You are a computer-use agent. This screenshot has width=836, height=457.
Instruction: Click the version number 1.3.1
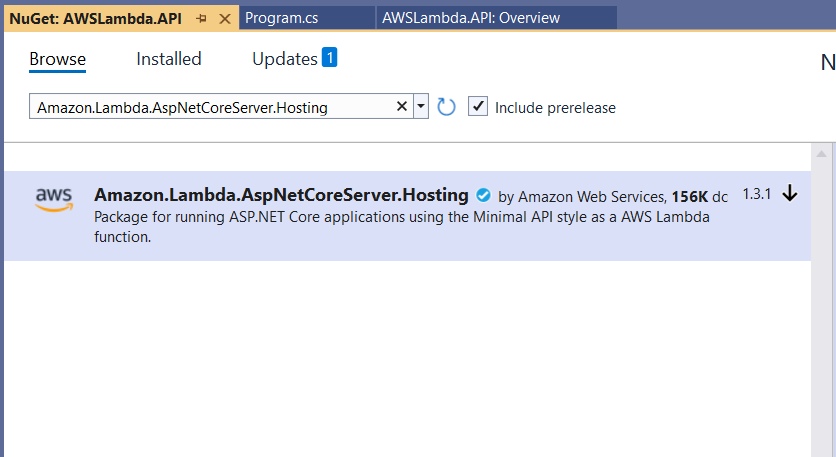pos(757,194)
